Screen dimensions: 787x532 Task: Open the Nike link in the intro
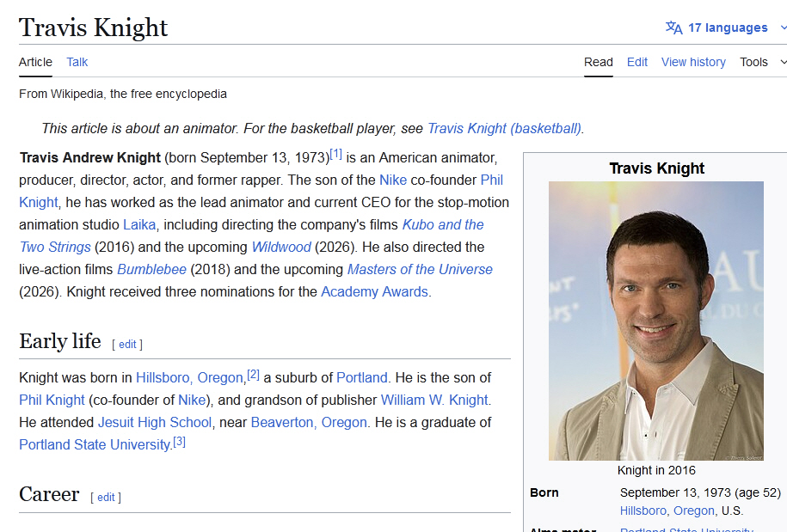[x=393, y=180]
